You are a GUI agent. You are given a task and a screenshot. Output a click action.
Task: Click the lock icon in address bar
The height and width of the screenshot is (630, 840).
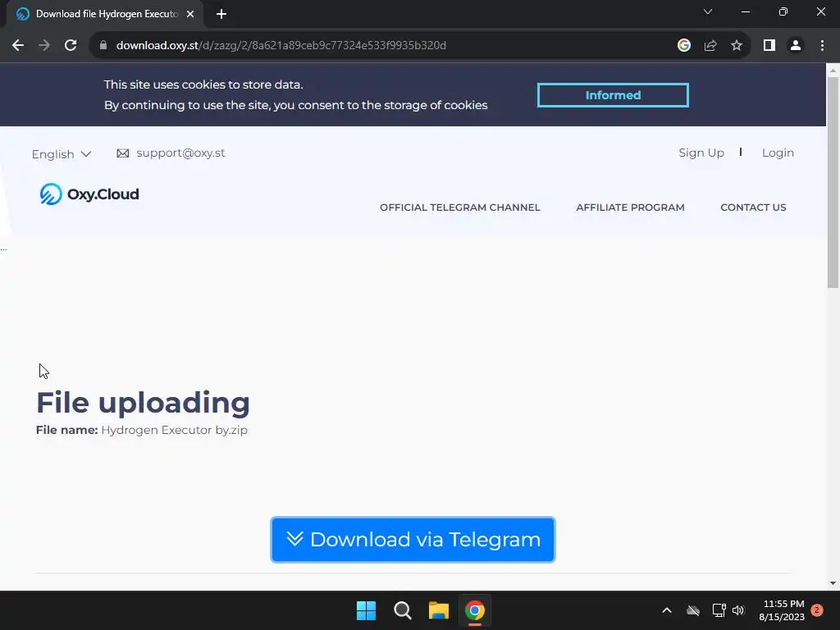(x=103, y=46)
